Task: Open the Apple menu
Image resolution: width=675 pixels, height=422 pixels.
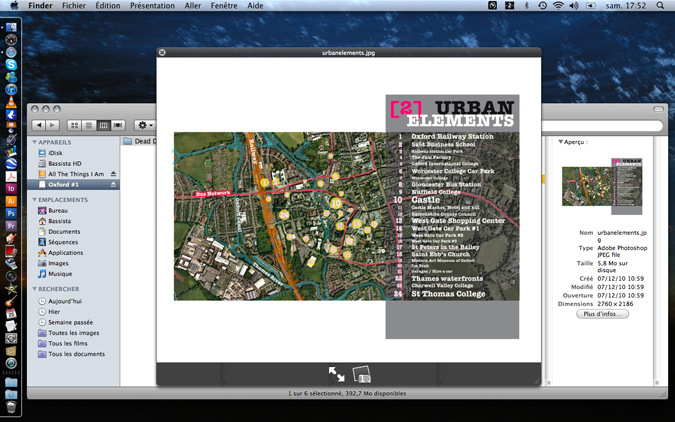Action: click(14, 6)
